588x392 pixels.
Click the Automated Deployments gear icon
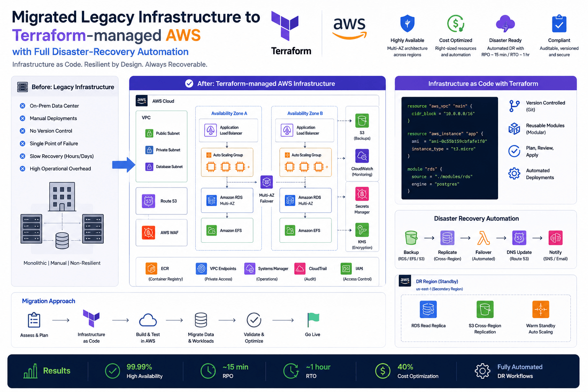point(514,174)
